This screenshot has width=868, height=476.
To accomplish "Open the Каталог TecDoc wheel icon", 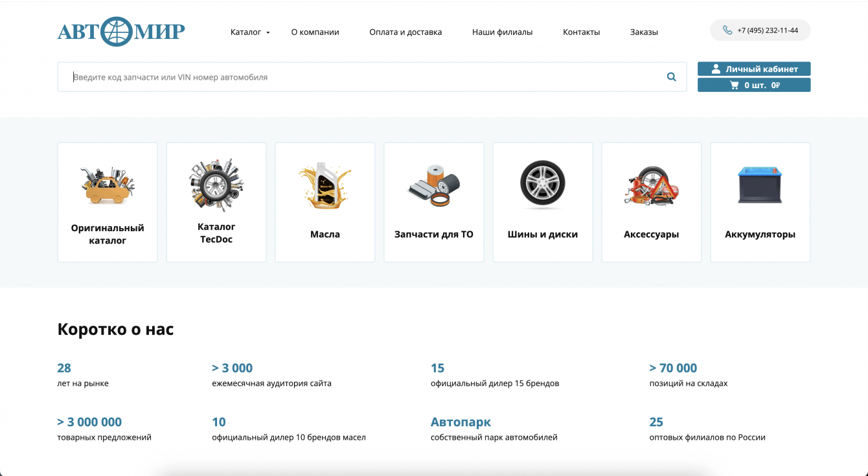I will point(216,184).
